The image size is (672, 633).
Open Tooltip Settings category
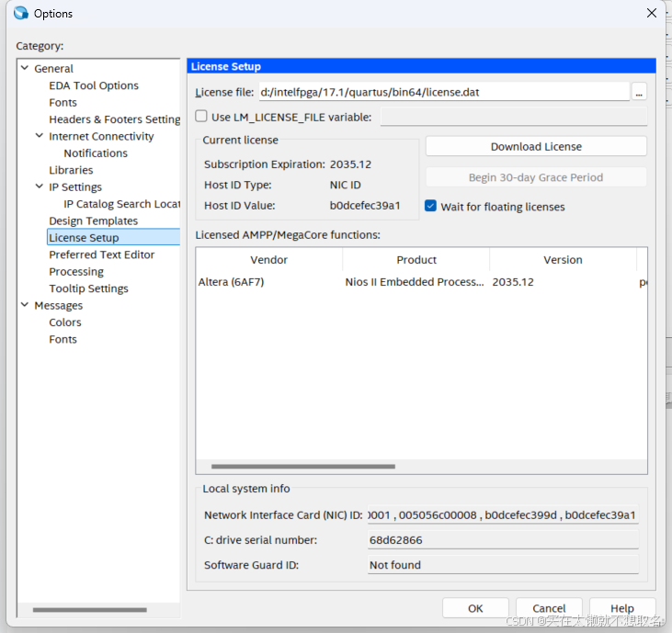click(x=88, y=288)
